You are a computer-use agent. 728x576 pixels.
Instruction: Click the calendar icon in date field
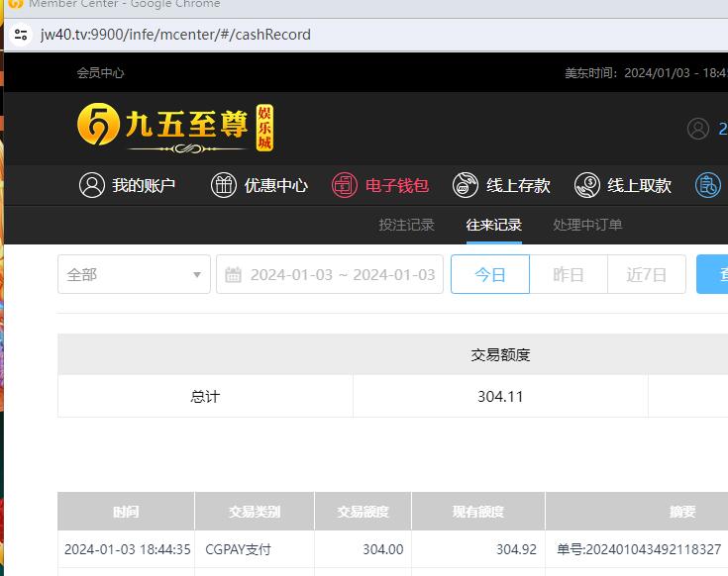[x=234, y=274]
